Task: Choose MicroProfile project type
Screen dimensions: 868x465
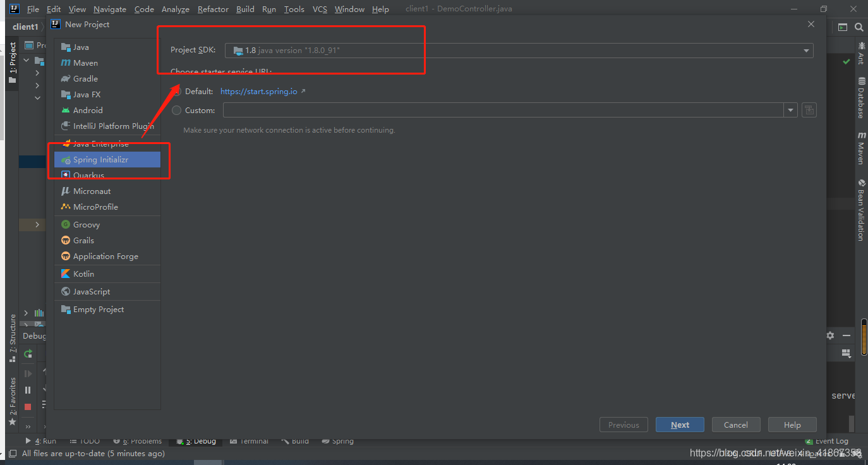Action: point(107,207)
